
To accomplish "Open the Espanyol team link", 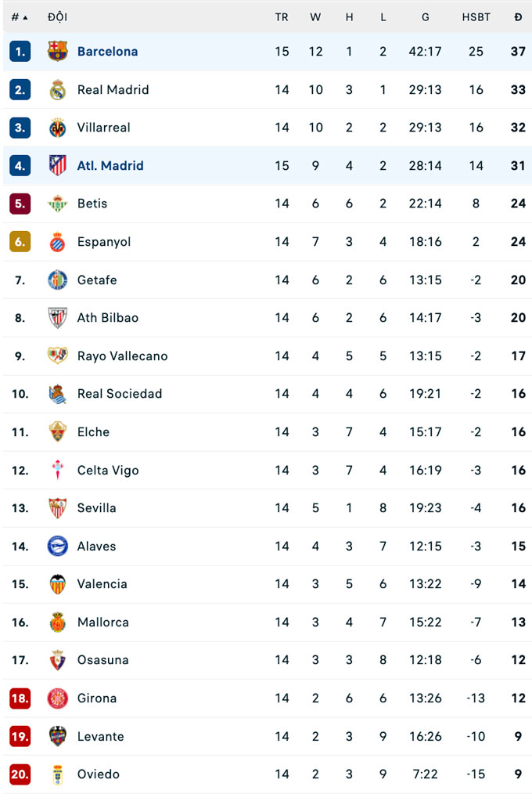I will click(104, 242).
